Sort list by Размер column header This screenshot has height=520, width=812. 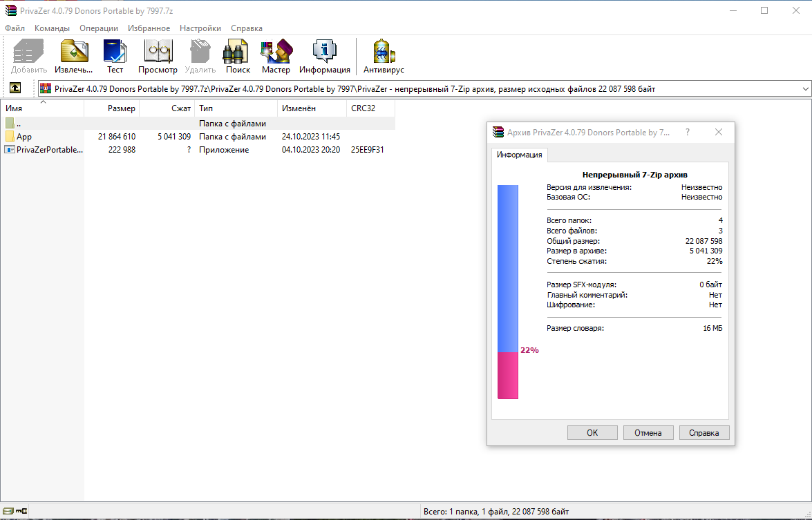[112, 108]
